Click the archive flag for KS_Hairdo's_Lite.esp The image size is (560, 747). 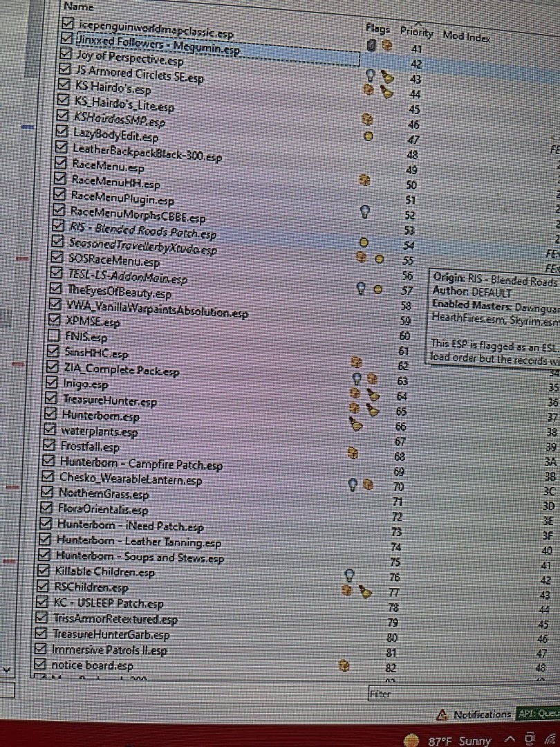point(367,119)
